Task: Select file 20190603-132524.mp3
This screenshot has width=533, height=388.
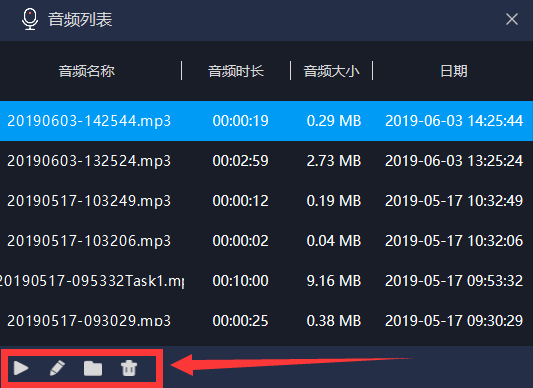Action: tap(89, 161)
